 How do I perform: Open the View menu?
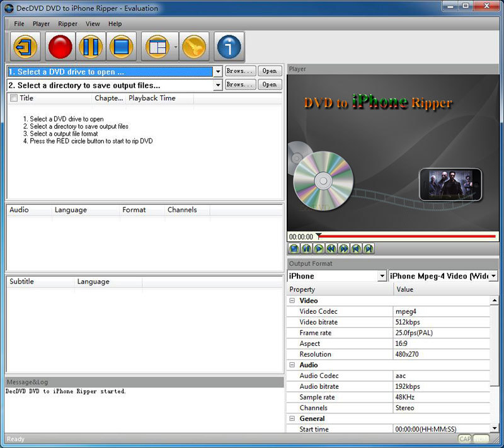(93, 24)
